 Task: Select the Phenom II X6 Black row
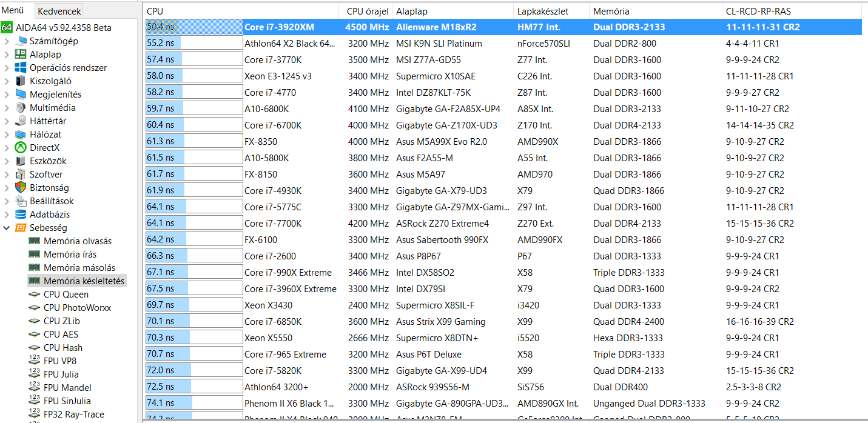tap(503, 404)
